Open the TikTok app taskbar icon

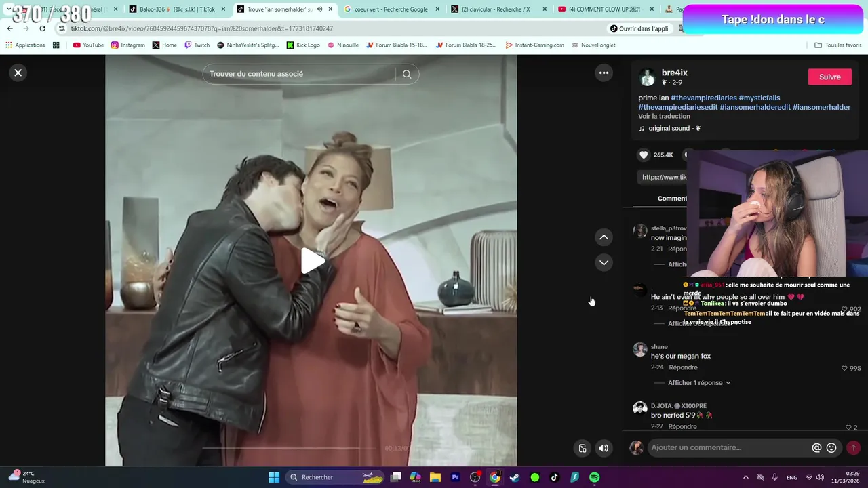554,477
